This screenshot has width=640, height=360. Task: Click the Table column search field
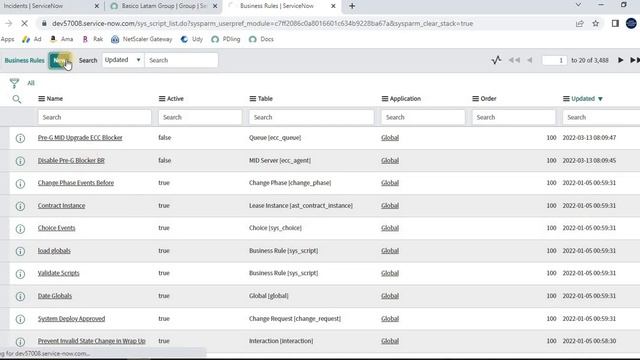pyautogui.click(x=311, y=117)
